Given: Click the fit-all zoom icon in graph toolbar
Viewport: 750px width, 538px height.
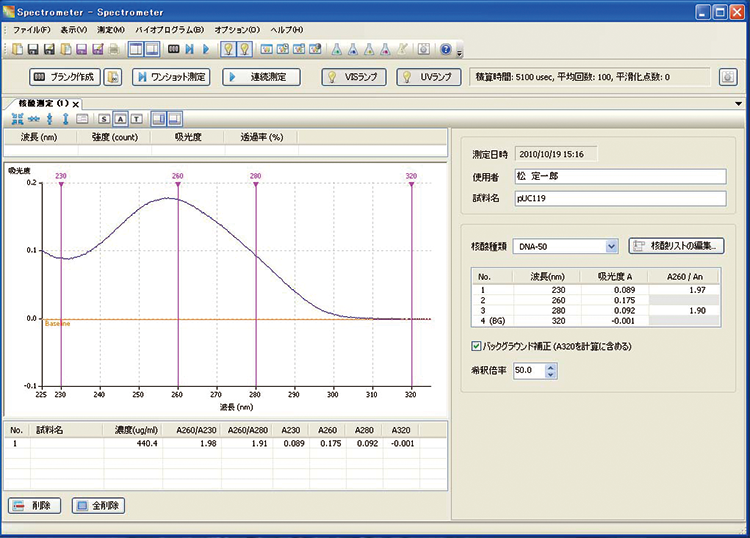Looking at the screenshot, I should click(x=18, y=118).
